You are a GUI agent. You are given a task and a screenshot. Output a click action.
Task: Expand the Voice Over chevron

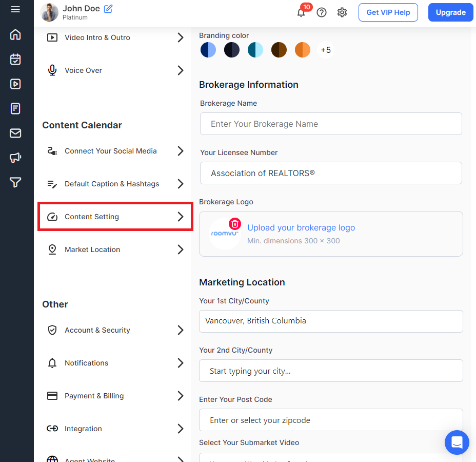coord(180,70)
